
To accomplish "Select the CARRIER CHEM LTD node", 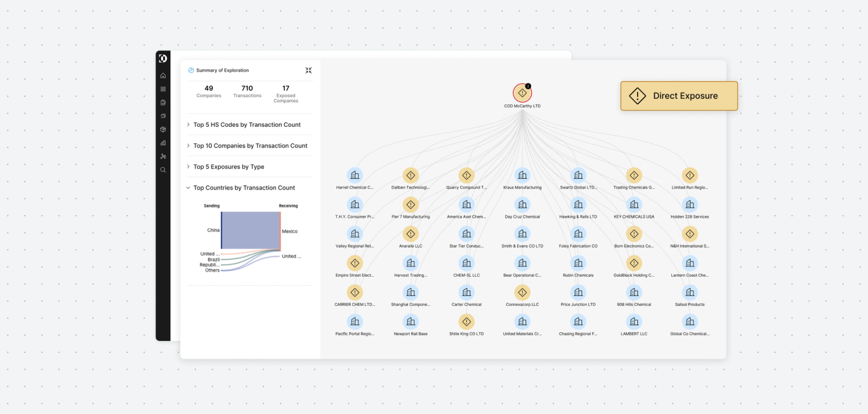I will [x=355, y=292].
